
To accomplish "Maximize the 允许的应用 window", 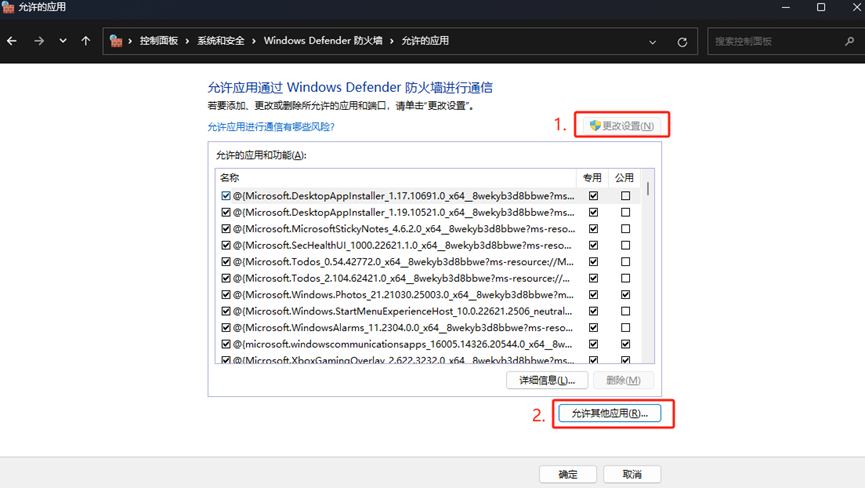I will (x=821, y=7).
